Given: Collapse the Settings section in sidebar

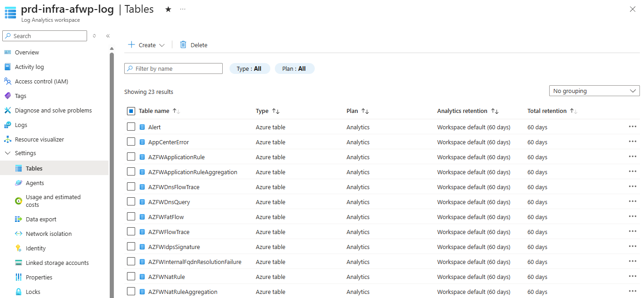Looking at the screenshot, I should pyautogui.click(x=7, y=153).
